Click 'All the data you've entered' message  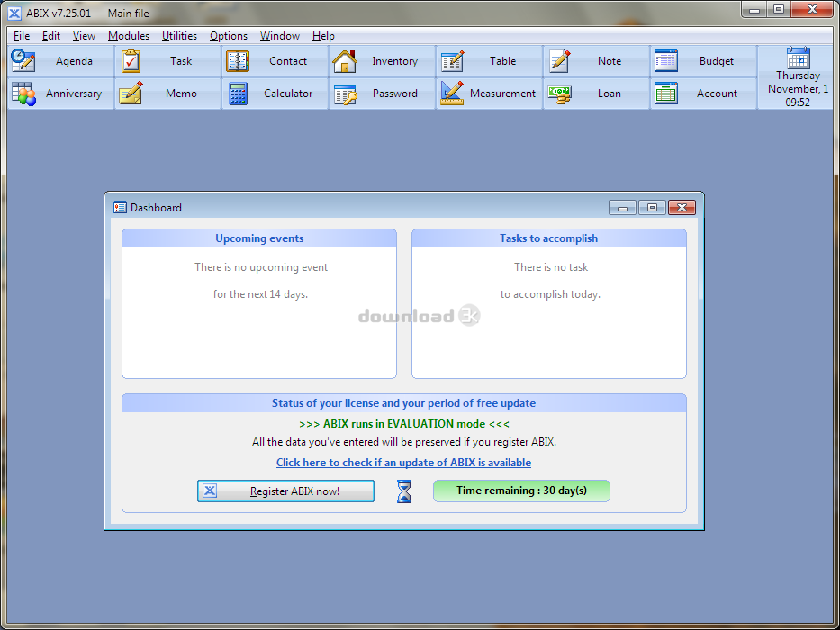pyautogui.click(x=404, y=442)
